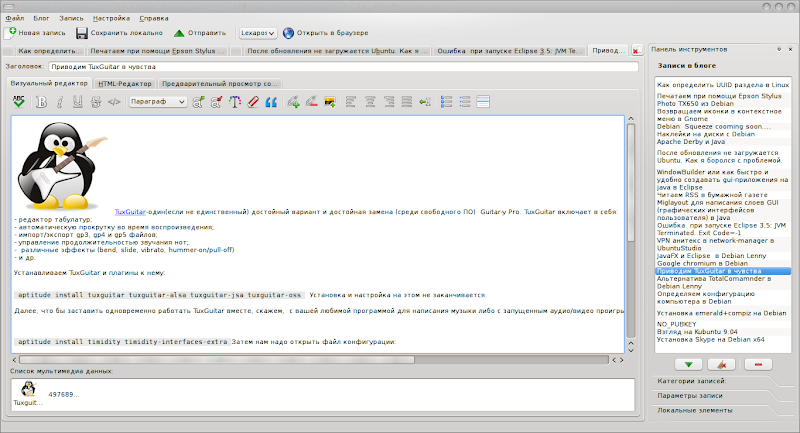Apply strikethrough formatting
The width and height of the screenshot is (800, 433).
(96, 101)
